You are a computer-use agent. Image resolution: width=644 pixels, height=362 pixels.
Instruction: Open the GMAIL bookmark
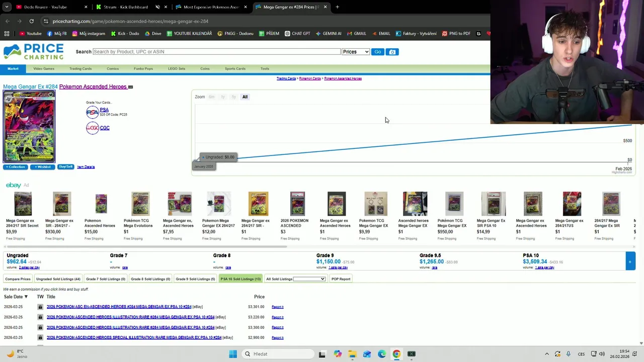(x=356, y=34)
